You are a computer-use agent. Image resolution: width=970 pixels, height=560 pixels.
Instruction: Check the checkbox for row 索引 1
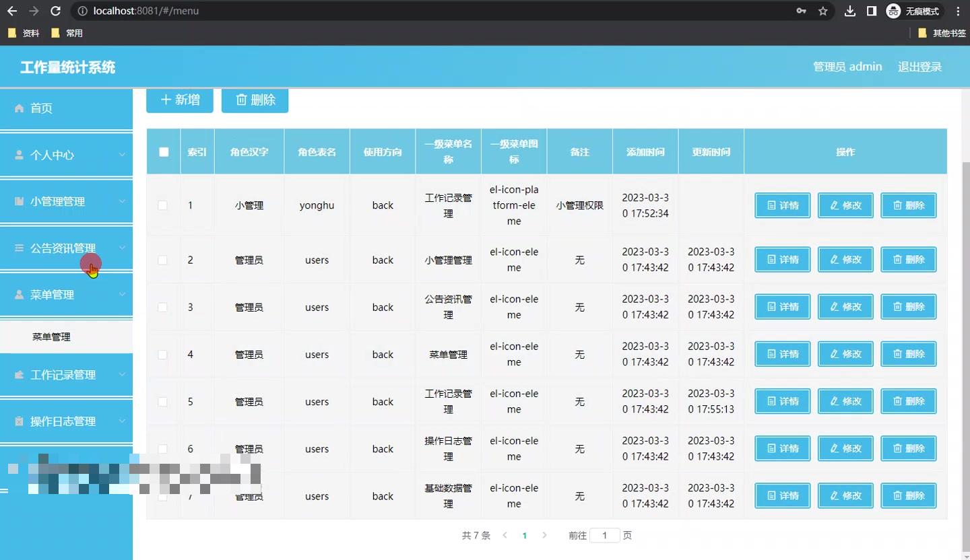coord(163,205)
